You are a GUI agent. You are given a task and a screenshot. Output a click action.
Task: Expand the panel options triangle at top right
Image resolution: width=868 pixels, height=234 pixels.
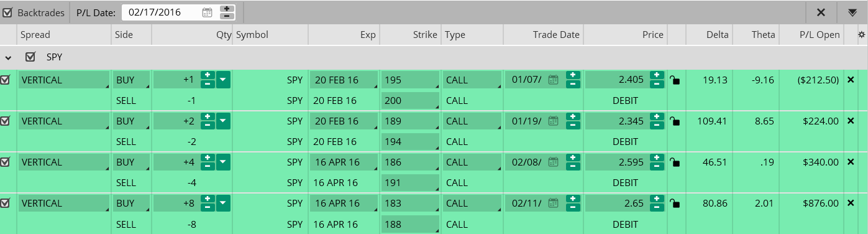coord(852,12)
